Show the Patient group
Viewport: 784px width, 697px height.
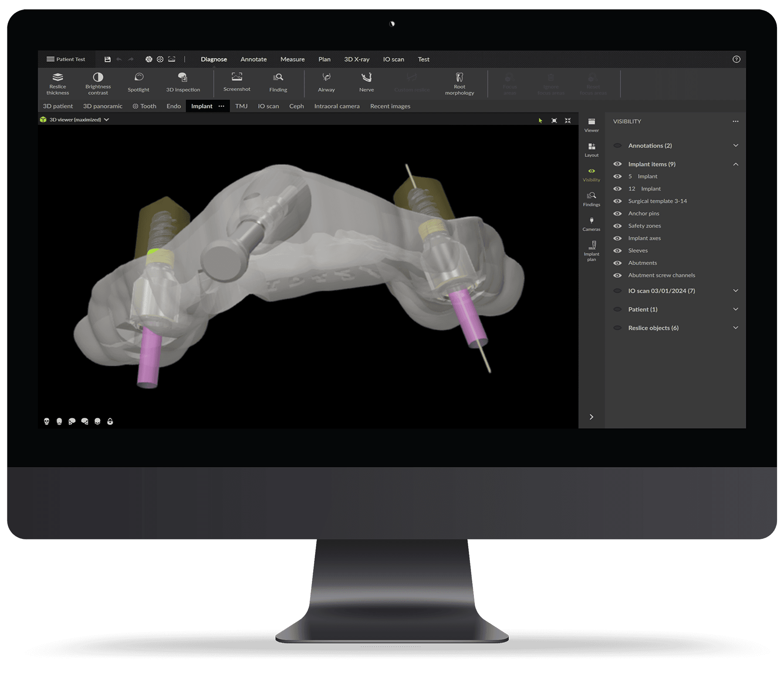tap(618, 309)
